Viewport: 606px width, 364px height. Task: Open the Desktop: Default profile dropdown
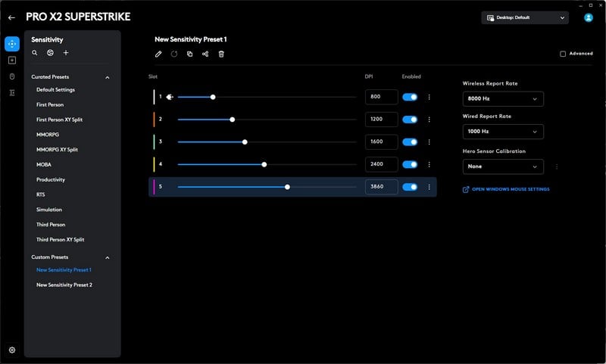[x=525, y=17]
